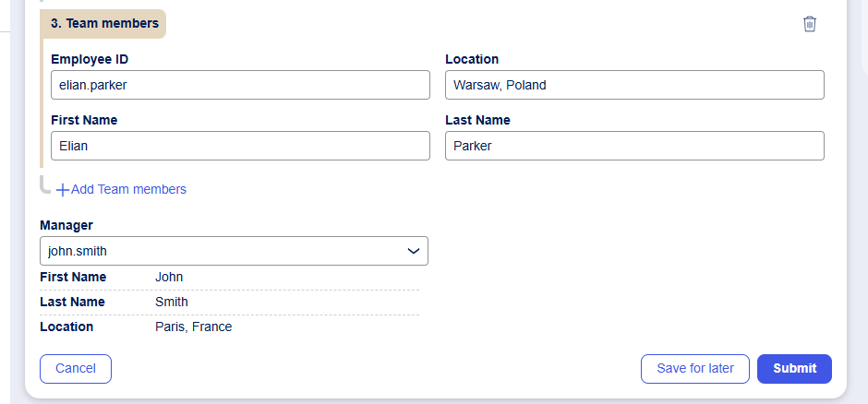Screen dimensions: 868x404
Task: Click the Last Name label above Parker
Action: point(477,120)
